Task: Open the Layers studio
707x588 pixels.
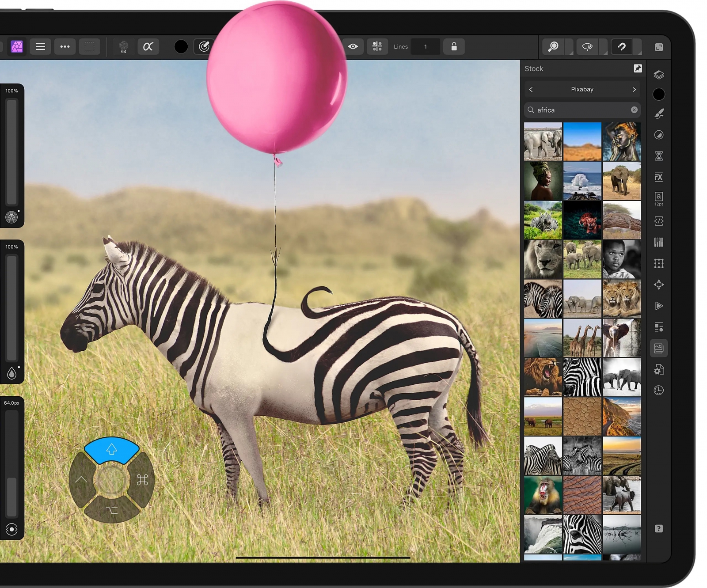Action: pyautogui.click(x=659, y=74)
